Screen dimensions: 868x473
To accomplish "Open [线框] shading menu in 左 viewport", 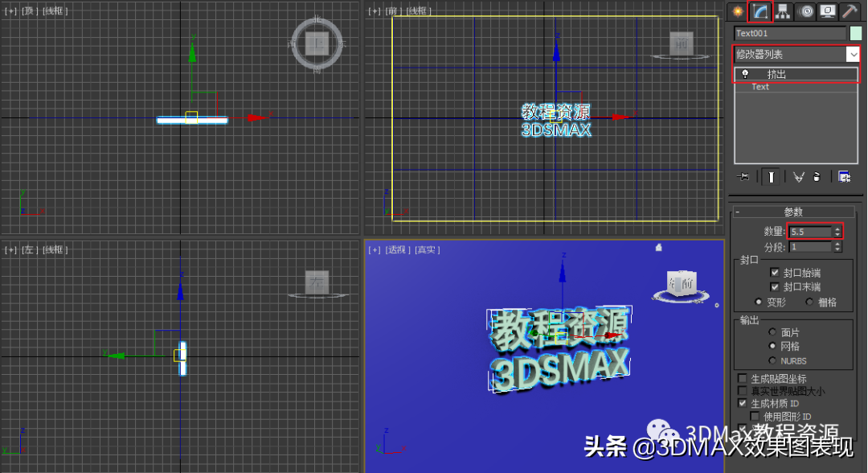I will point(55,250).
